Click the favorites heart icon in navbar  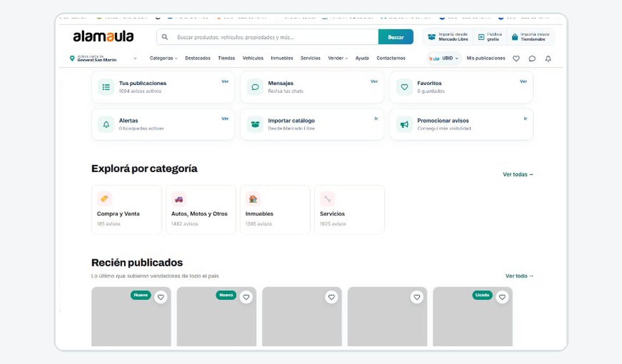pyautogui.click(x=516, y=58)
